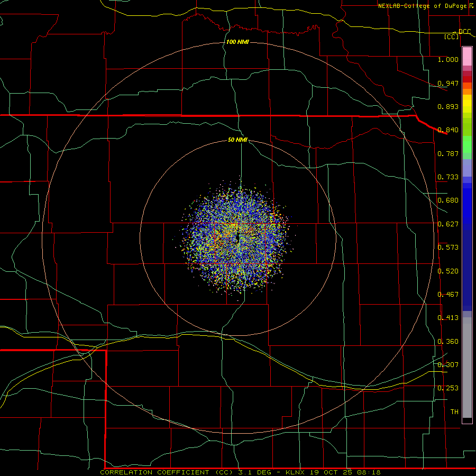Click the 0.360 scale value
This screenshot has width=476, height=476.
point(448,342)
